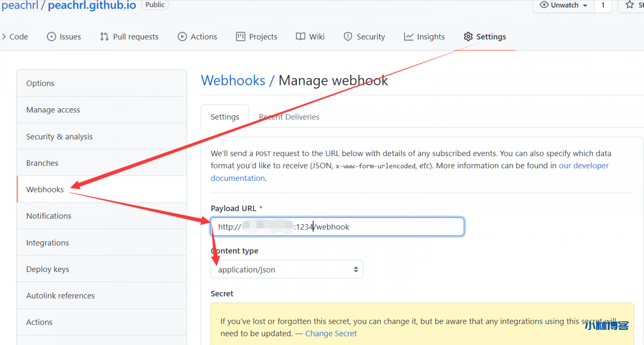Click the Actions play icon
Image resolution: width=644 pixels, height=345 pixels.
[x=182, y=37]
